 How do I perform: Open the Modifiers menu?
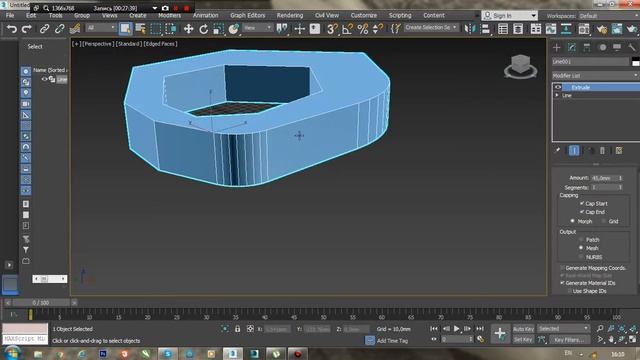coord(169,16)
